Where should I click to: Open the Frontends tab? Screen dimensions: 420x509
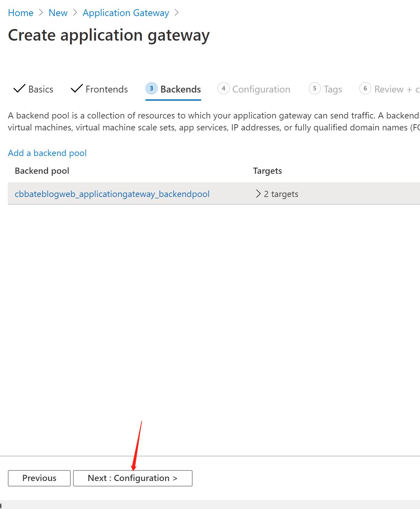point(107,89)
